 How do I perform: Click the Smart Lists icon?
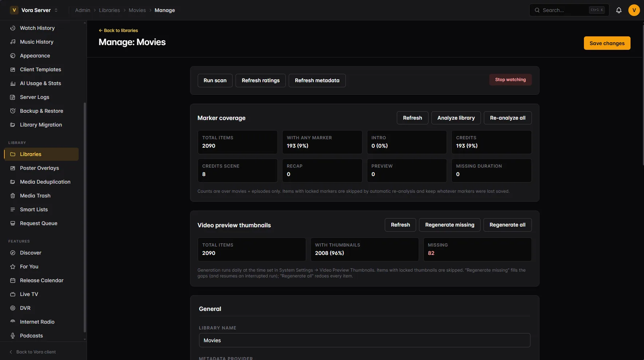point(13,209)
